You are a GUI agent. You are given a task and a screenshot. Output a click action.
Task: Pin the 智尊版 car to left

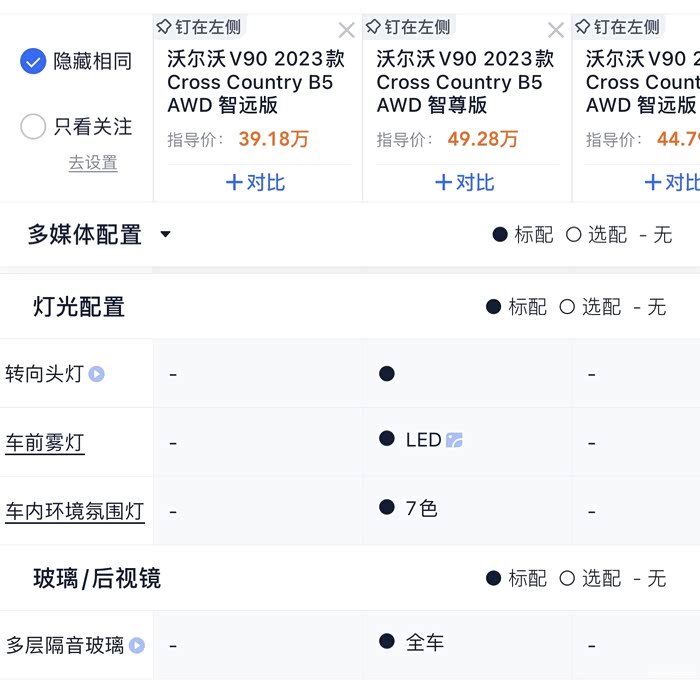pos(409,27)
